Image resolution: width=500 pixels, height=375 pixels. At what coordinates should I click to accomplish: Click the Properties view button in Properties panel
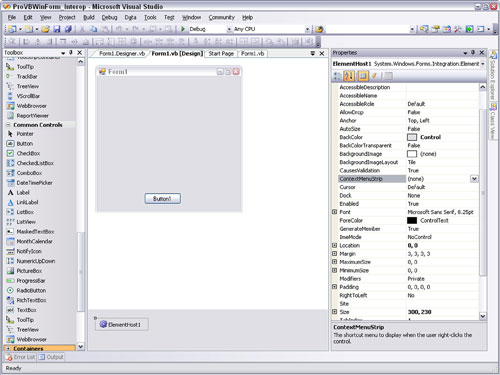(x=363, y=76)
